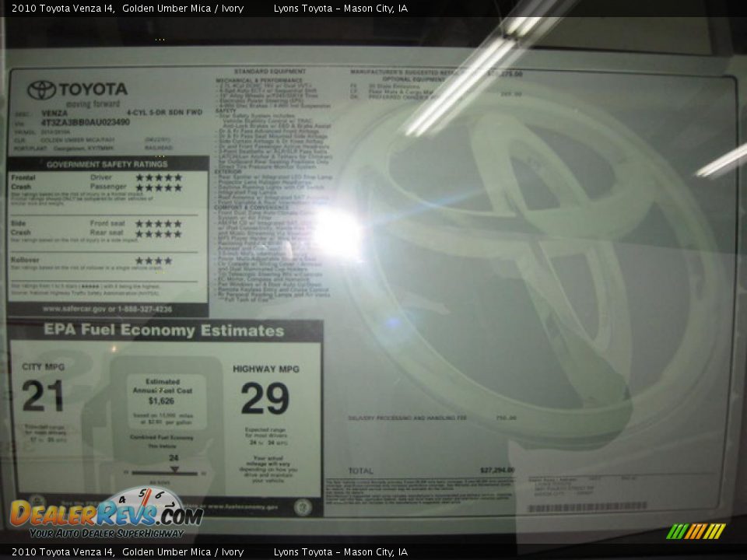Click the highway MPG value '29'

(265, 398)
